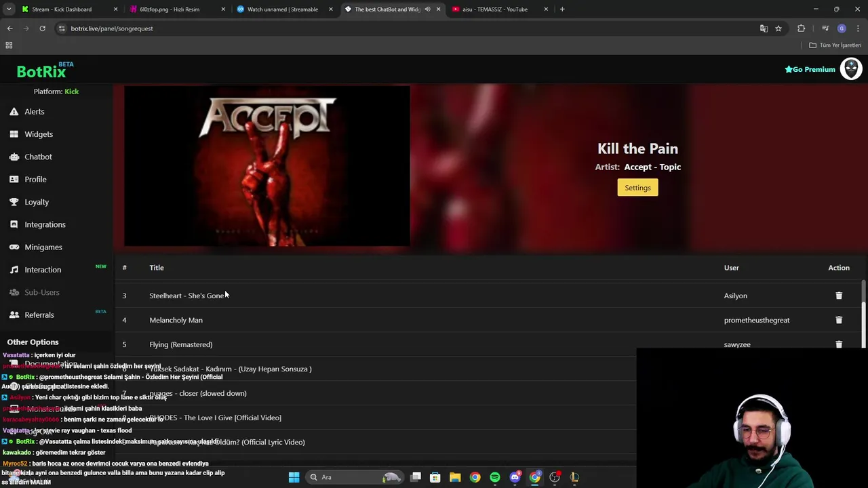Open File Explorer from the taskbar

(455, 477)
